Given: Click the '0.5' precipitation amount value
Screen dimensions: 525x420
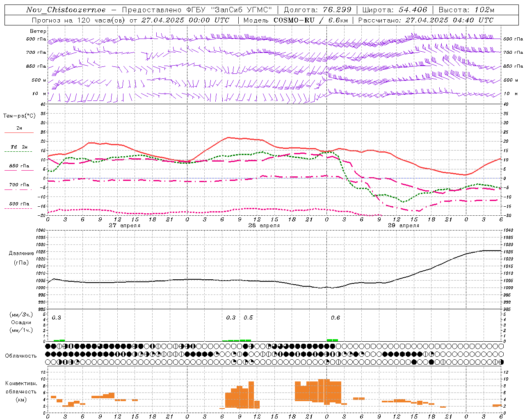Looking at the screenshot, I should point(249,317).
